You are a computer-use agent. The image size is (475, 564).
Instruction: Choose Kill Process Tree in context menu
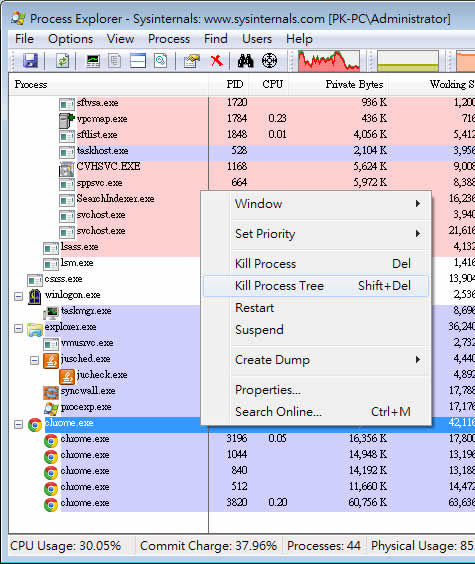(x=316, y=286)
